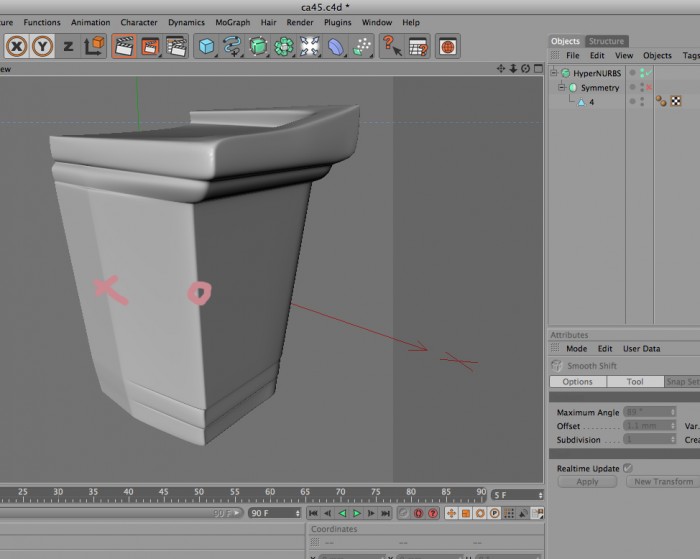
Task: Add a Cube primitive object
Action: click(206, 46)
